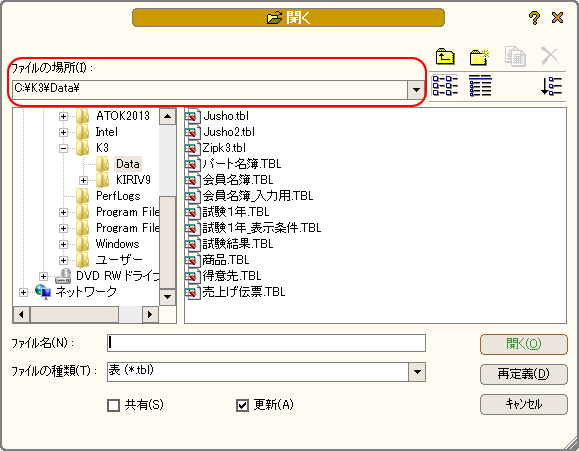Collapse the K3 folder tree node
This screenshot has width=579, height=451.
[64, 148]
